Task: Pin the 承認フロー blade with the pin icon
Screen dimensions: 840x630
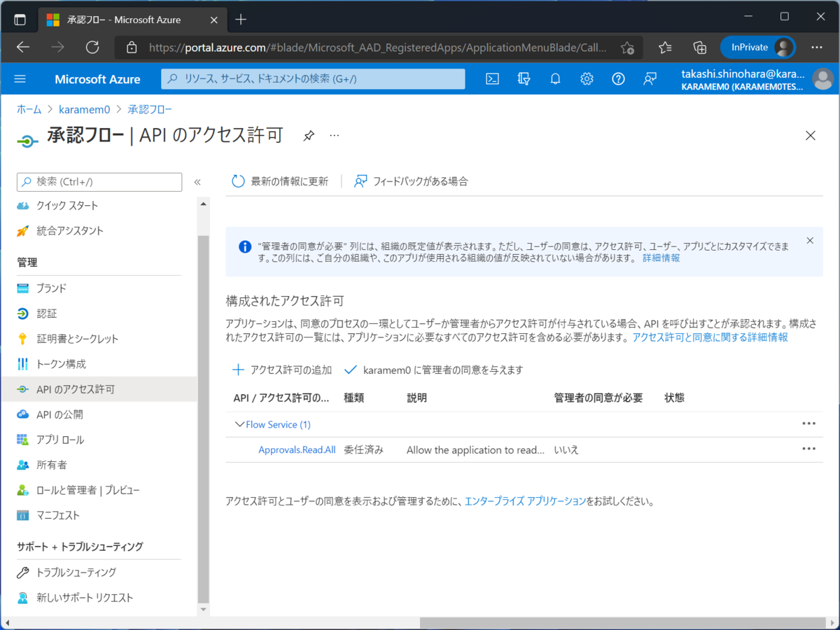Action: click(x=309, y=136)
